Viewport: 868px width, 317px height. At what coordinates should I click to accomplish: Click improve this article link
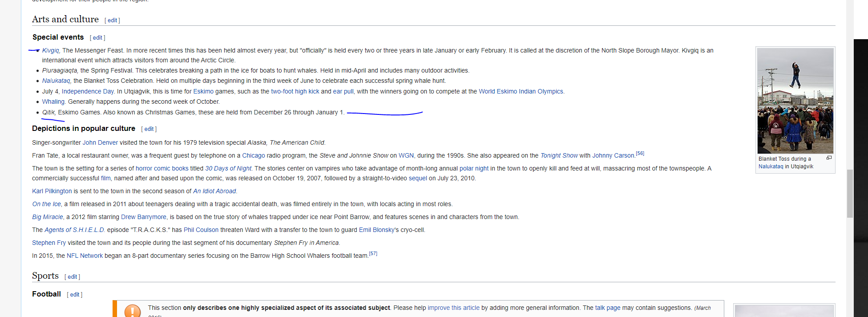(x=454, y=308)
